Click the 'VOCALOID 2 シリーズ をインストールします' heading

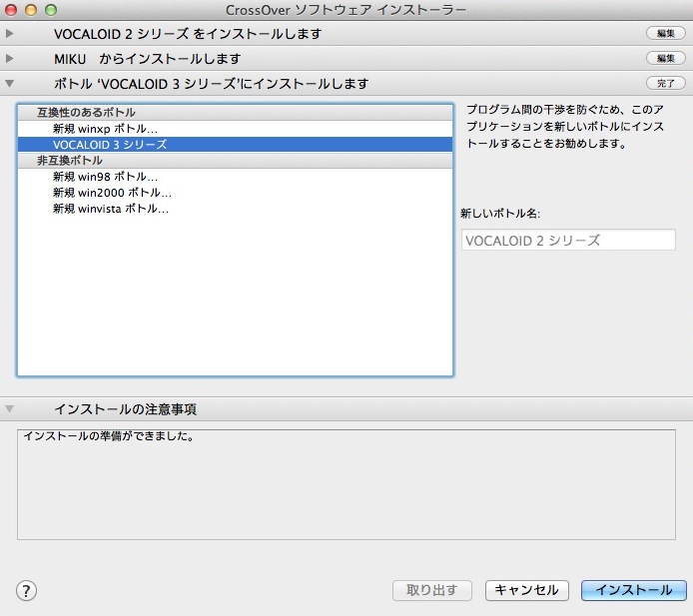point(188,34)
